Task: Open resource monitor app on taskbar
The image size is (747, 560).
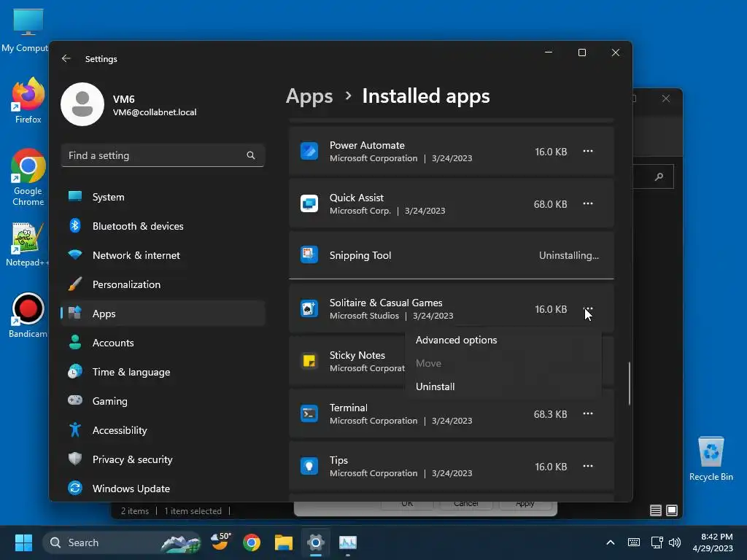Action: pyautogui.click(x=348, y=542)
